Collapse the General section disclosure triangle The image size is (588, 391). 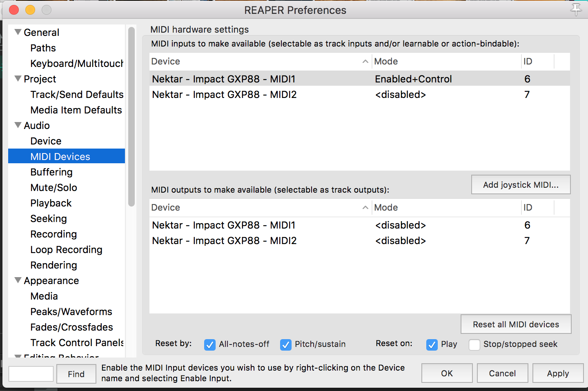pos(18,31)
